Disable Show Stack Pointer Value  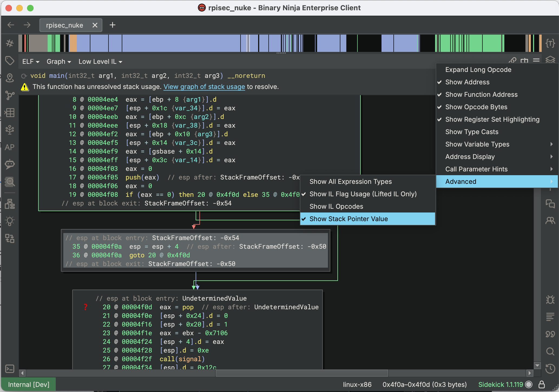coord(368,219)
